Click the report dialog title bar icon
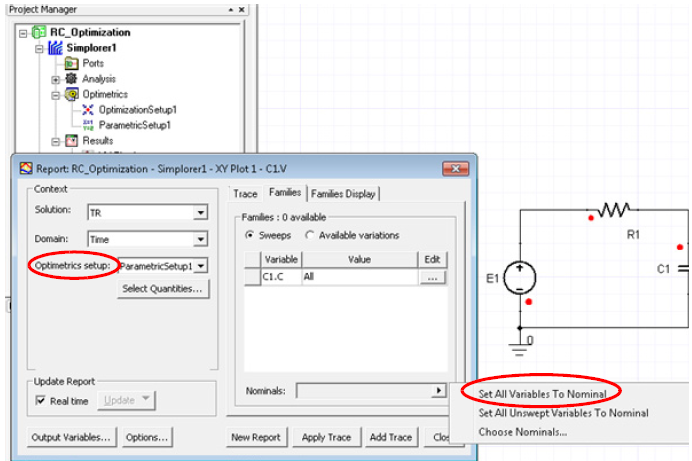Image resolution: width=692 pixels, height=461 pixels. pos(26,169)
